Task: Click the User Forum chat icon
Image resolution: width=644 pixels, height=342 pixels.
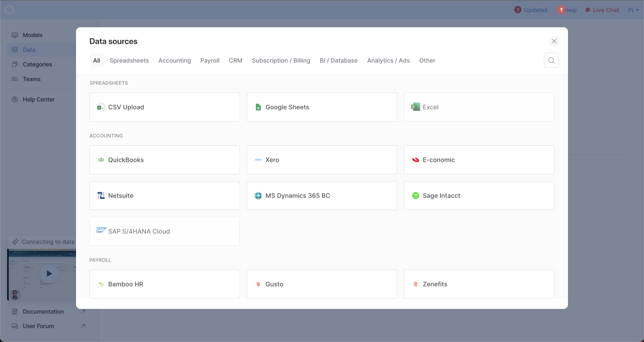Action: coord(15,326)
